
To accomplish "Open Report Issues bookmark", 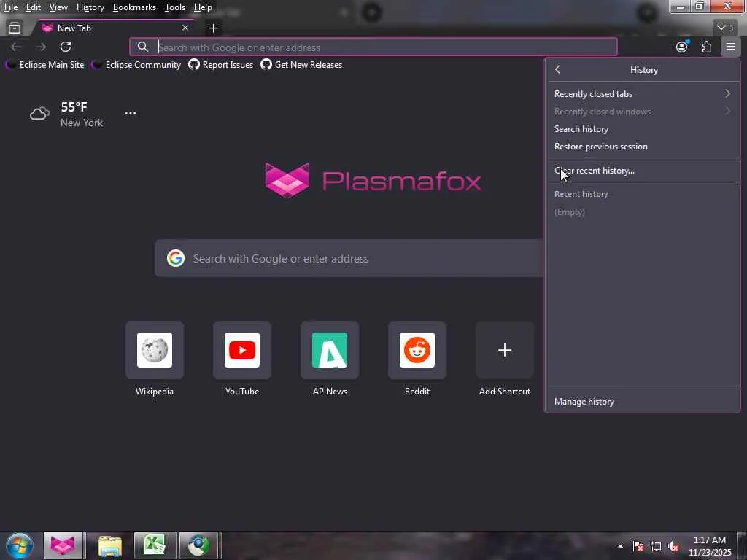I will [221, 65].
